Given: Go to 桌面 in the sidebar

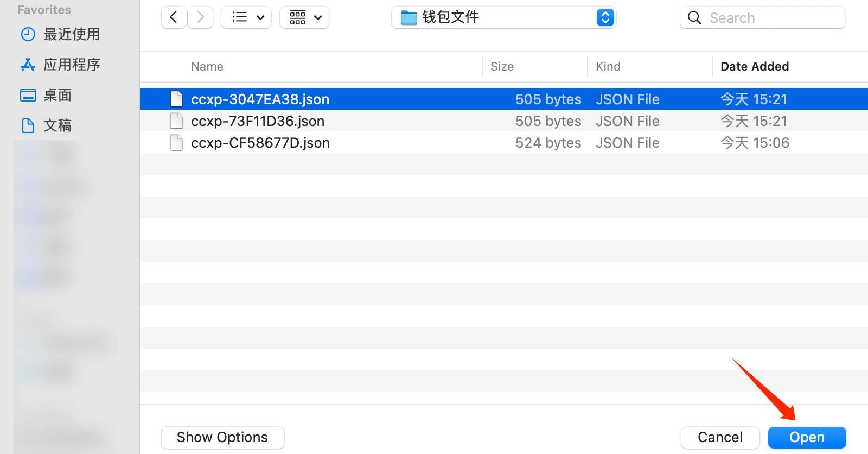Looking at the screenshot, I should point(57,95).
